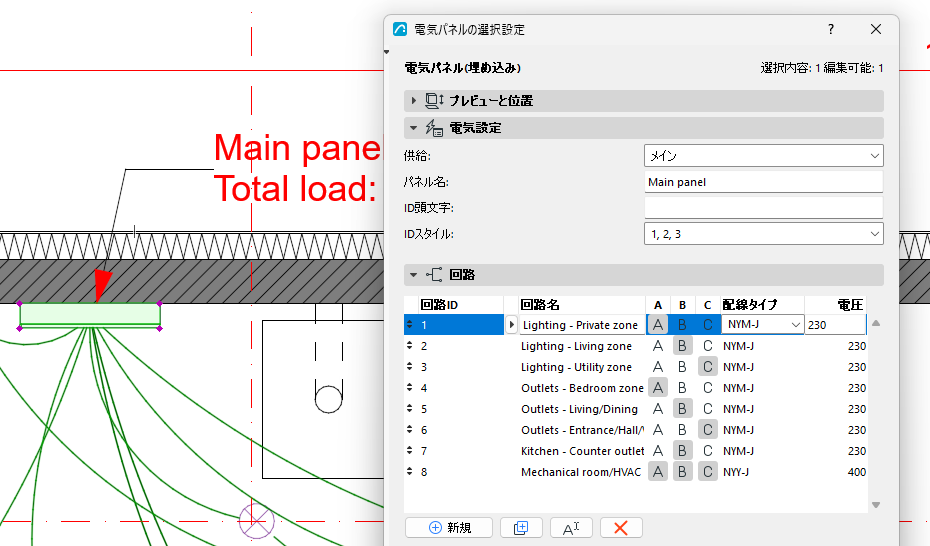Select the Lighting - Living zone row
Screen dimensions: 930x546
pyautogui.click(x=635, y=346)
